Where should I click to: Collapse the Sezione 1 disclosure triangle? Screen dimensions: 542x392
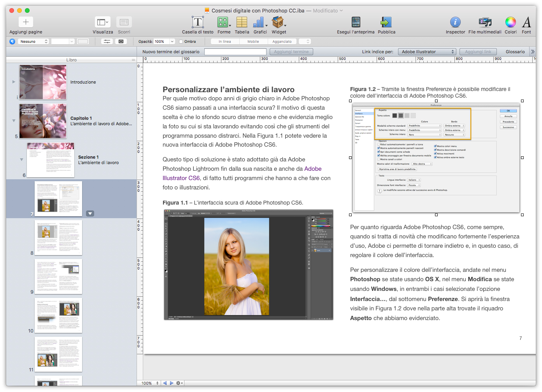21,159
